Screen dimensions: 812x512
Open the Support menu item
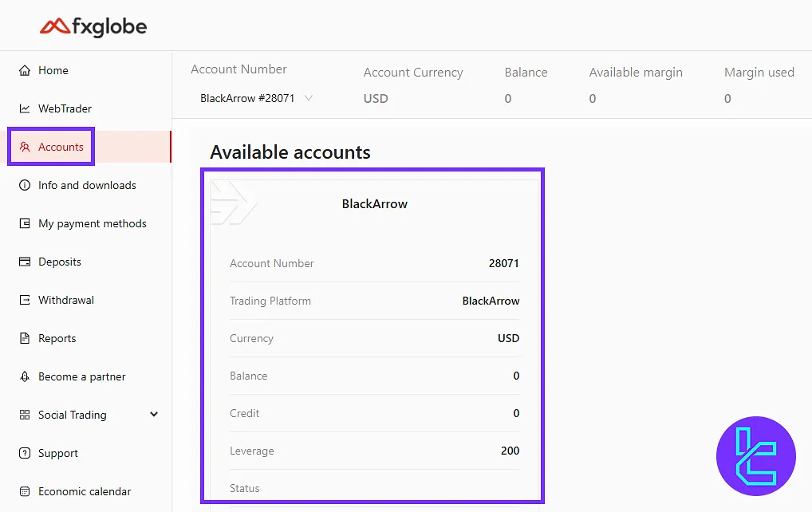[58, 453]
